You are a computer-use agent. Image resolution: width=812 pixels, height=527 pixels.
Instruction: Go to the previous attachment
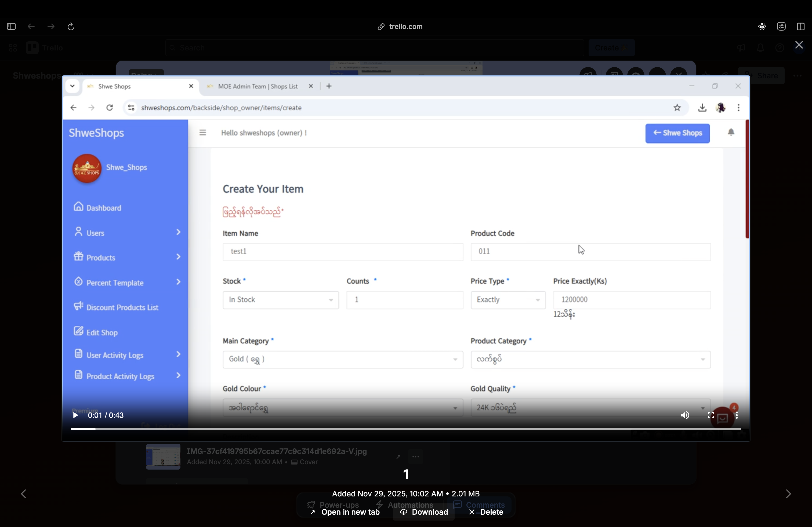click(x=24, y=494)
